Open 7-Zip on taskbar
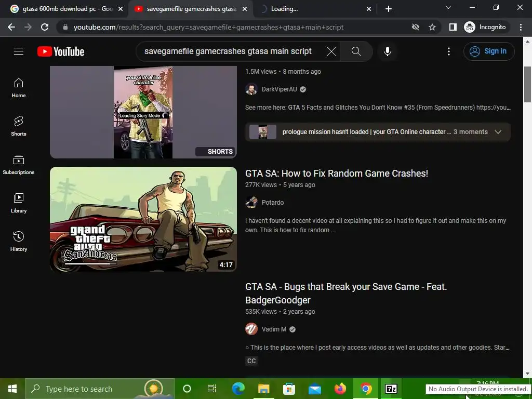 391,389
